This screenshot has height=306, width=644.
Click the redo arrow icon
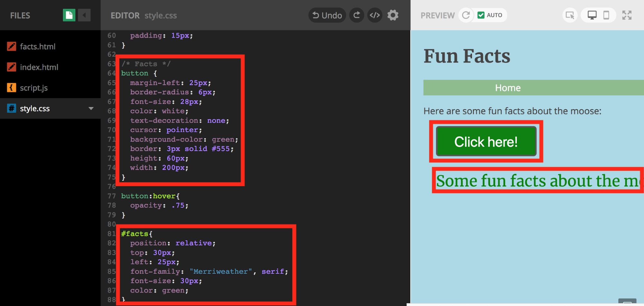pyautogui.click(x=357, y=15)
